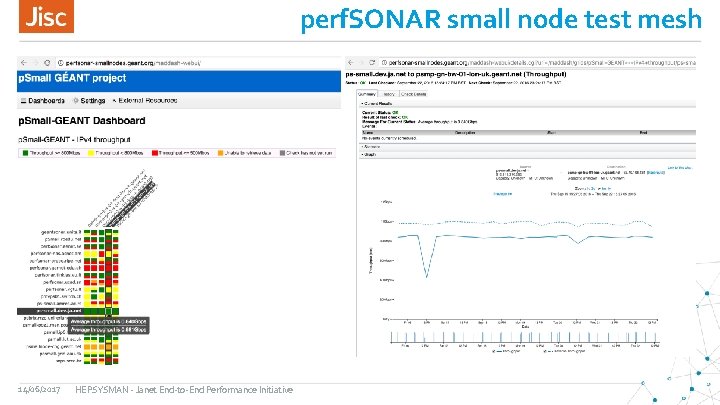Open the Settings menu
Viewport: 720px width, 405px height.
coord(89,101)
